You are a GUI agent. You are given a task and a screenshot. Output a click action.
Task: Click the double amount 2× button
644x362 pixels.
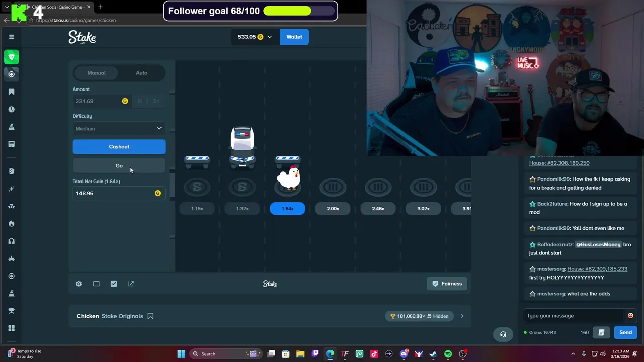pos(156,101)
